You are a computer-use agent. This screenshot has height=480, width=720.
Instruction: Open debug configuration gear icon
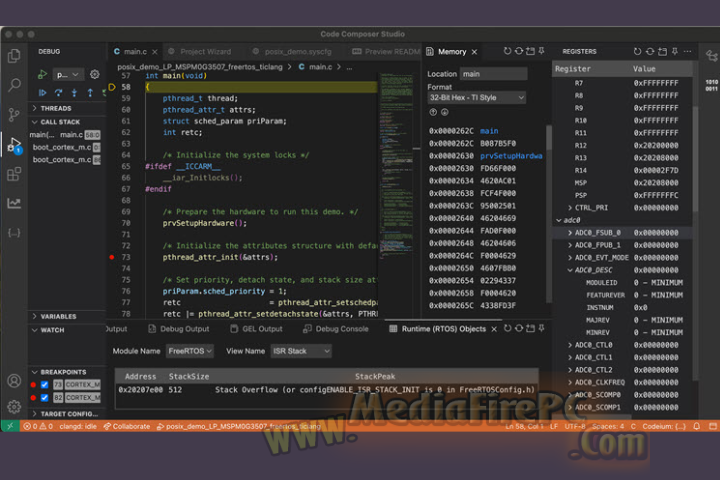coord(95,74)
